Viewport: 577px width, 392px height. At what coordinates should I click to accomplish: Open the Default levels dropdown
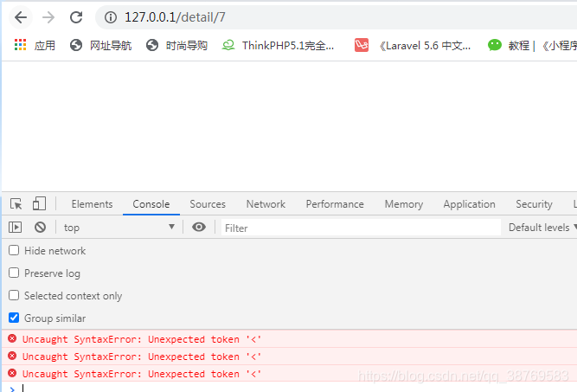(542, 228)
